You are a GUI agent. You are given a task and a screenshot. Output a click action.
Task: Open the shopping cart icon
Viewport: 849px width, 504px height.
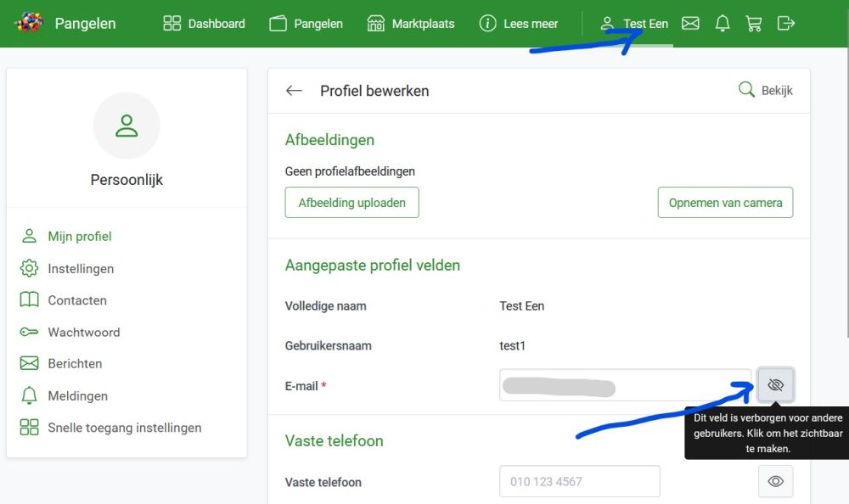coord(754,23)
